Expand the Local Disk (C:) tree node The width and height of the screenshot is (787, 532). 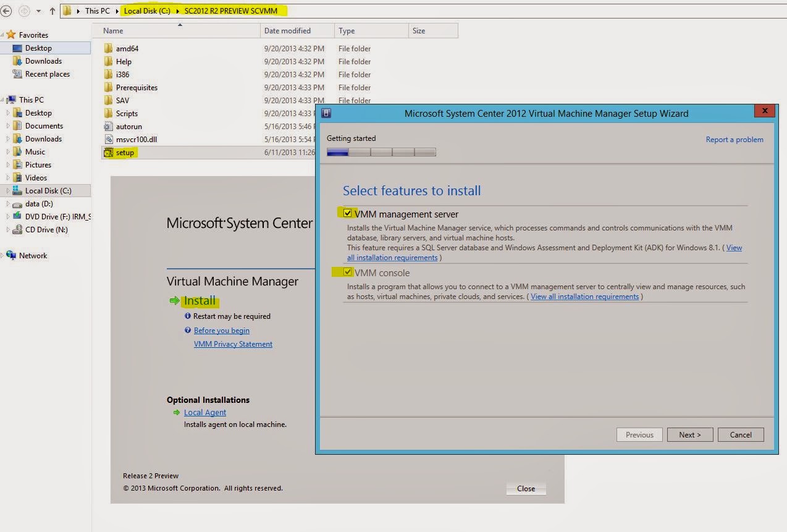8,190
